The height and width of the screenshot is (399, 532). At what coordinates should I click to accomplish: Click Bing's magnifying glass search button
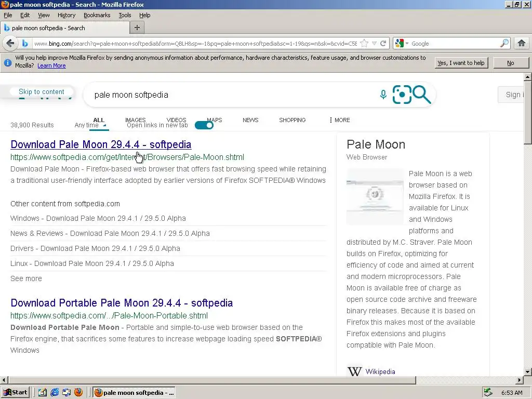(422, 95)
